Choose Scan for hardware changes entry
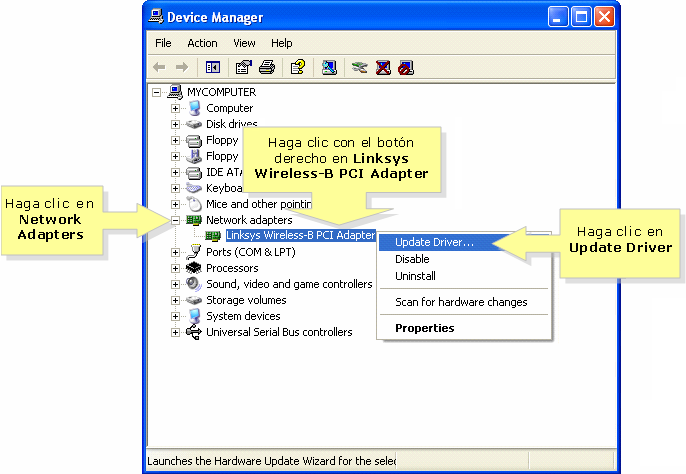The image size is (686, 474). coord(464,302)
